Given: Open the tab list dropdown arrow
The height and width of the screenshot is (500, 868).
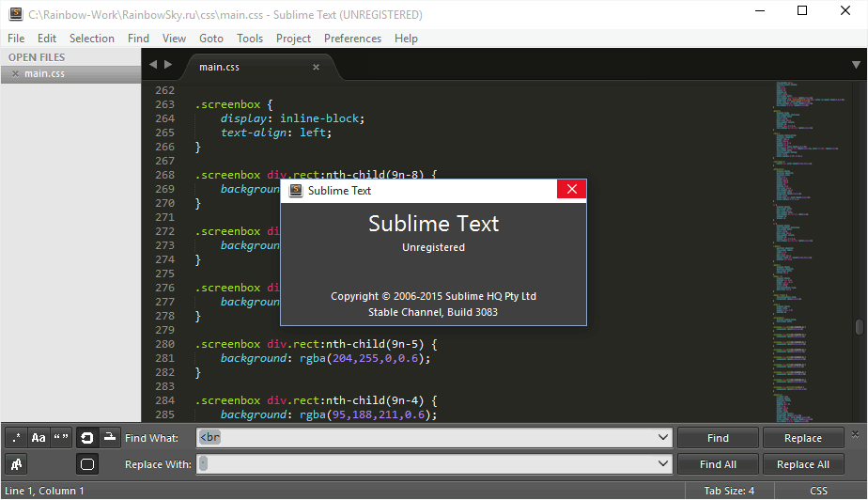Looking at the screenshot, I should (856, 65).
